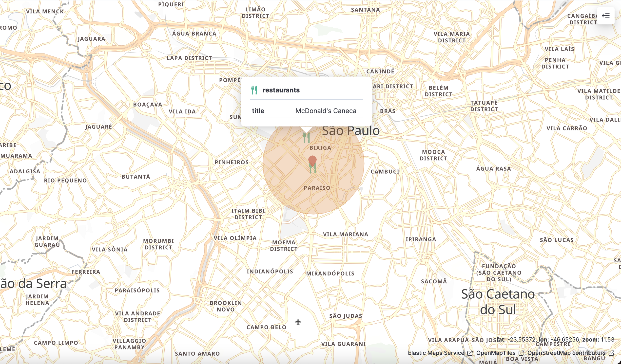Click the "MIRANDÓPOLIS" label
This screenshot has width=621, height=364.
click(x=330, y=273)
